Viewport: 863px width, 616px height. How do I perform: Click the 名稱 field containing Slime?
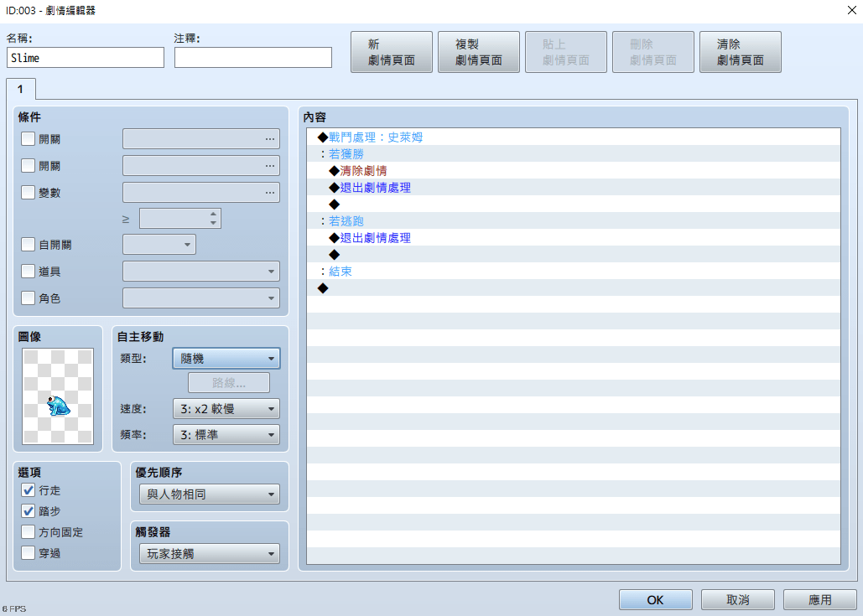[85, 58]
